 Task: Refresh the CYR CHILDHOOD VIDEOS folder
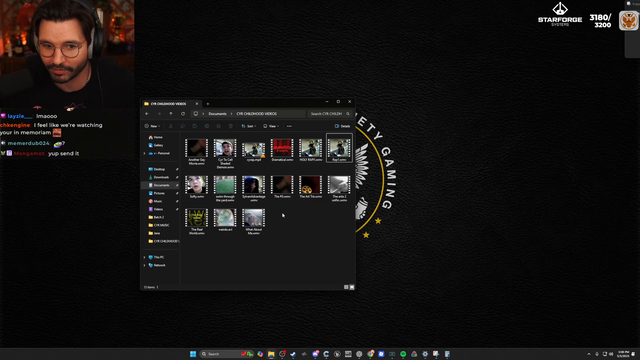tap(183, 114)
